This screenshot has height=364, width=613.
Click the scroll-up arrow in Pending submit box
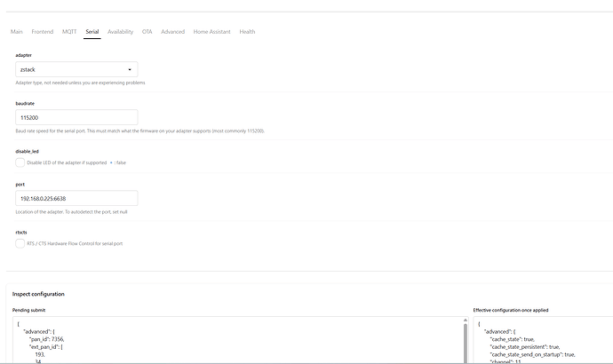[466, 320]
